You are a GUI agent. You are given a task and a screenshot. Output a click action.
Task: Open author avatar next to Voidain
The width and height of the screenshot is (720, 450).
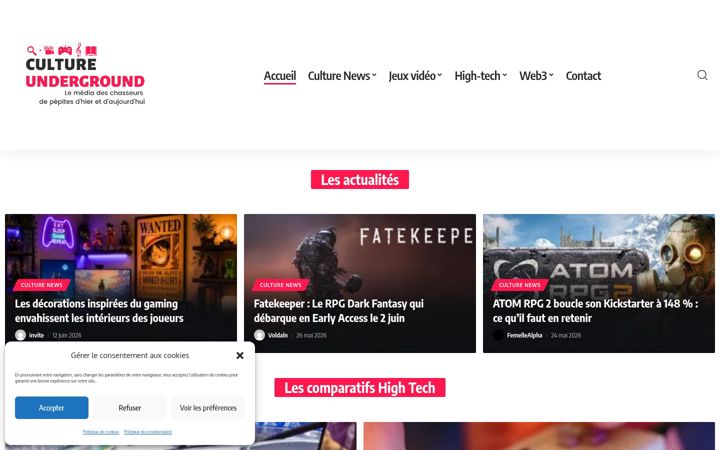tap(259, 335)
